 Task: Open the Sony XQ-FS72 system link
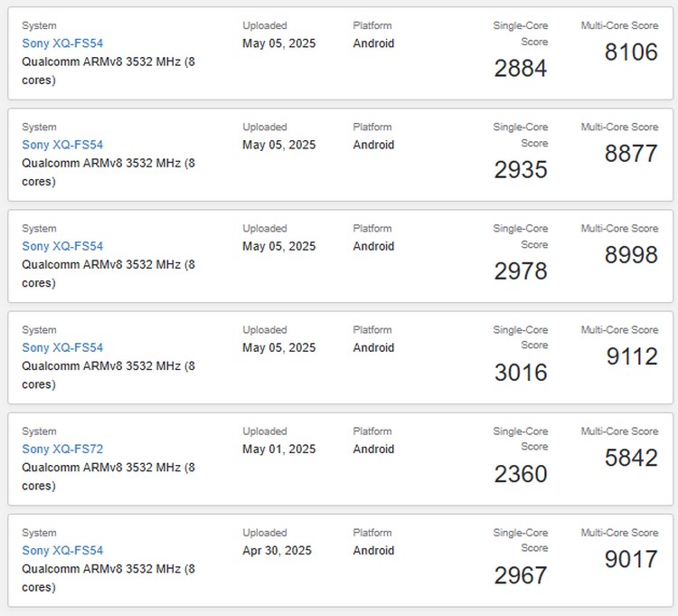click(62, 449)
